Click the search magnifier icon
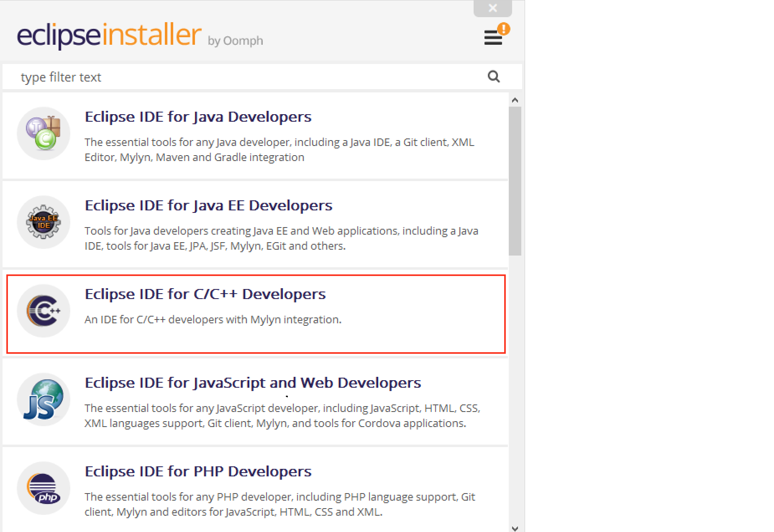This screenshot has height=532, width=774. [x=494, y=77]
